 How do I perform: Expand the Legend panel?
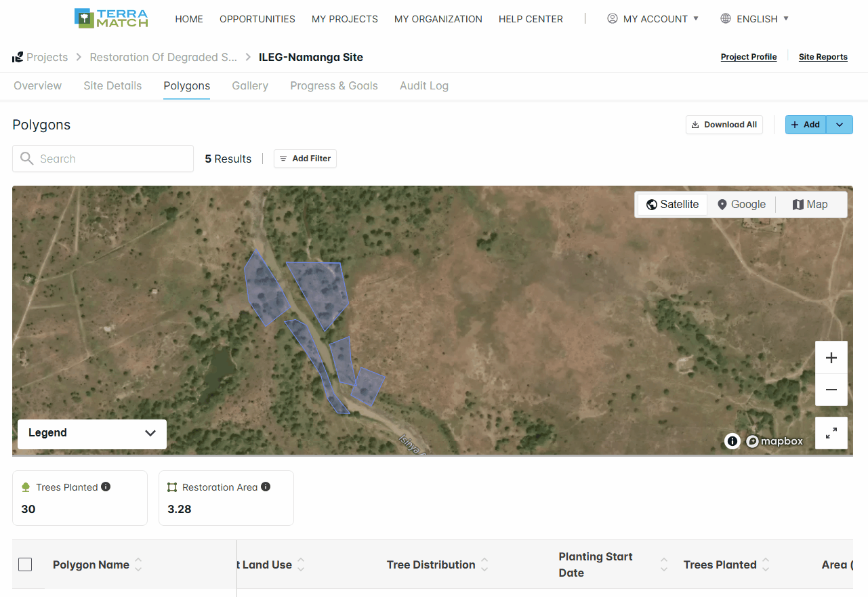coord(92,433)
